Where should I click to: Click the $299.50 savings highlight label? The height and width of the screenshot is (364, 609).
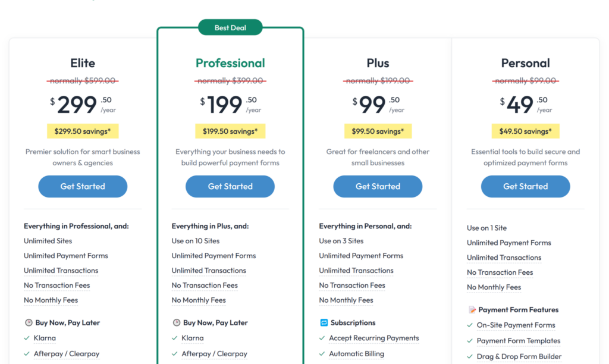[x=83, y=131]
